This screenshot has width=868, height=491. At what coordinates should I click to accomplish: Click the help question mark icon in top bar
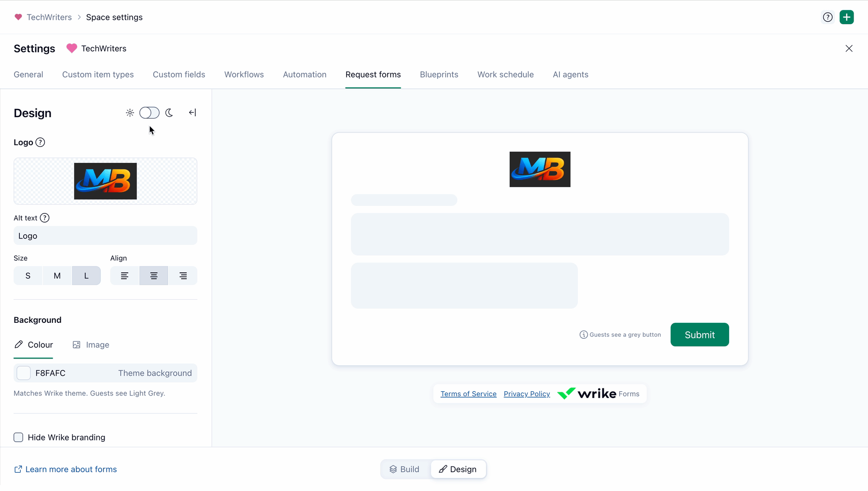point(827,17)
